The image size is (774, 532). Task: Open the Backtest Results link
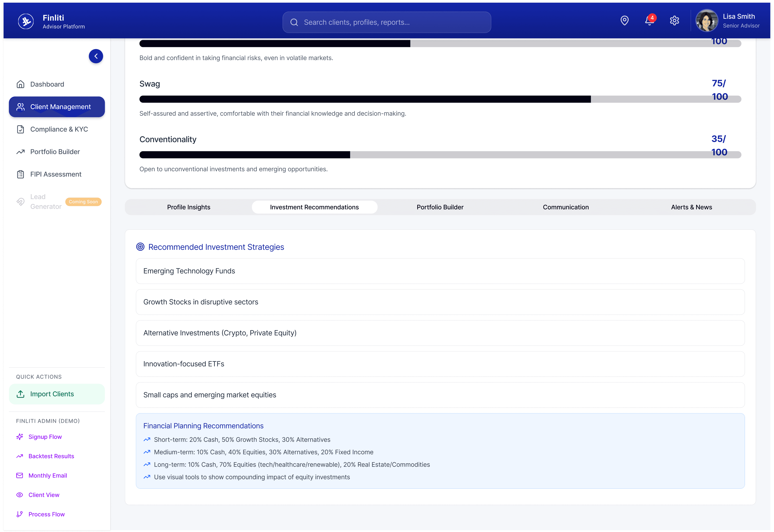(x=51, y=456)
